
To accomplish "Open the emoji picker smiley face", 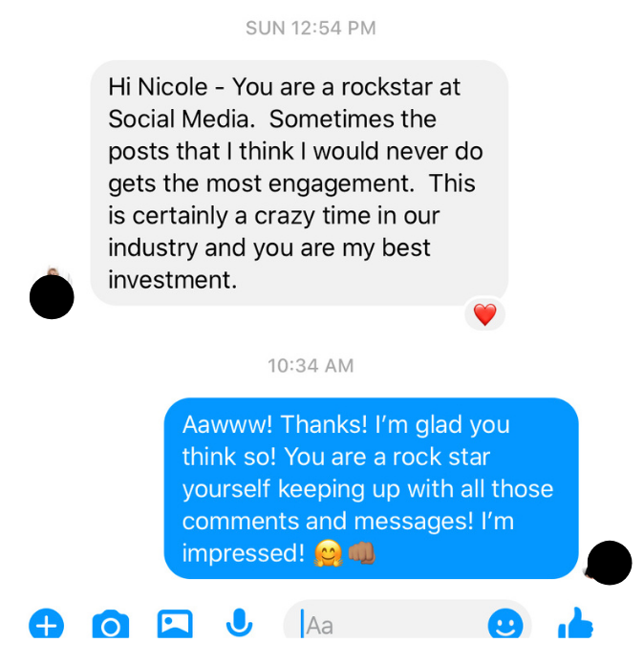I will coord(505,624).
